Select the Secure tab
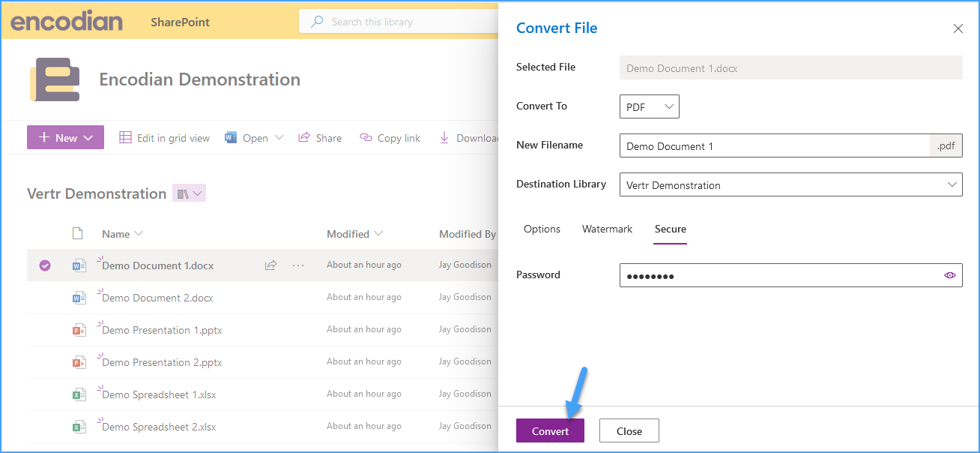Viewport: 980px width, 453px height. 671,229
